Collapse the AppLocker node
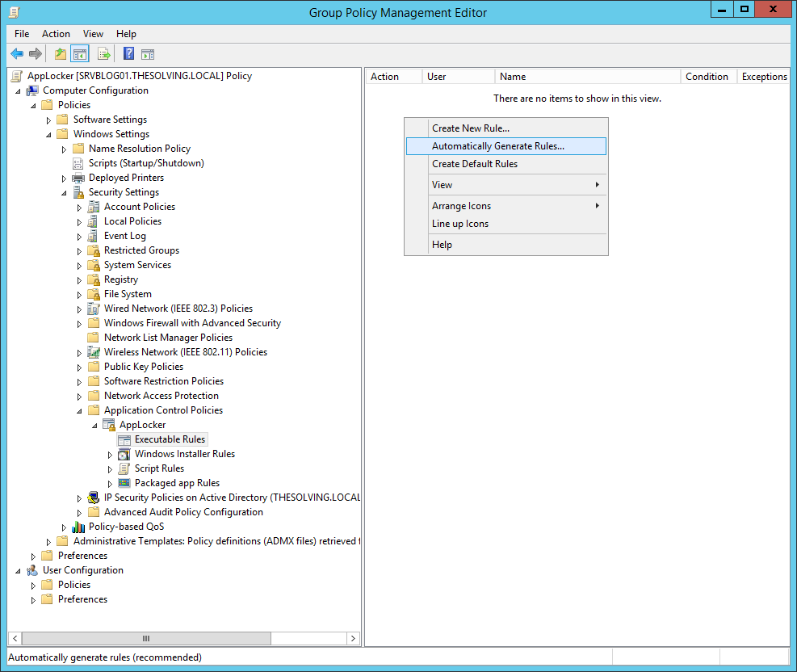 (x=94, y=426)
